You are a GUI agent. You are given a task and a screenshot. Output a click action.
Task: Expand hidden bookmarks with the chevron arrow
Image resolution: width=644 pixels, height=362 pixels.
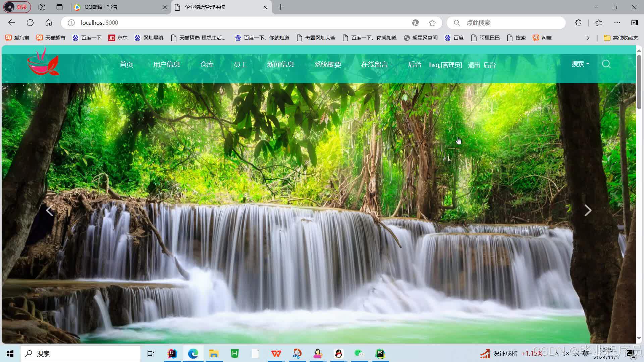tap(588, 38)
